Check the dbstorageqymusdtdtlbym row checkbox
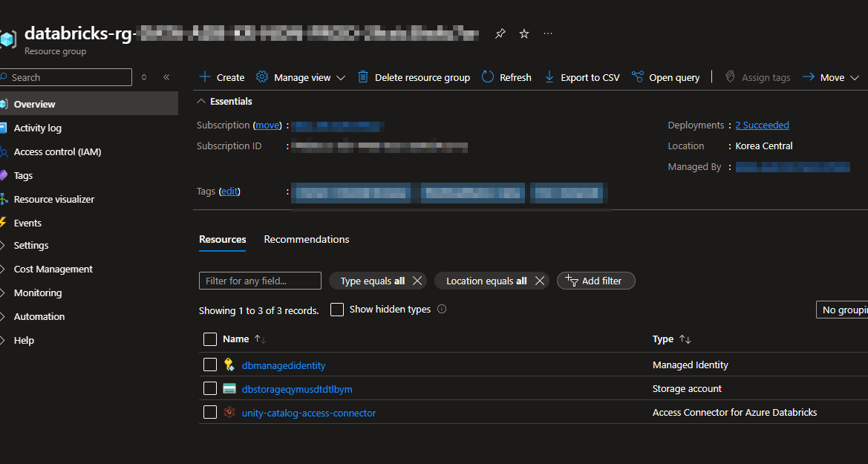 (x=210, y=388)
